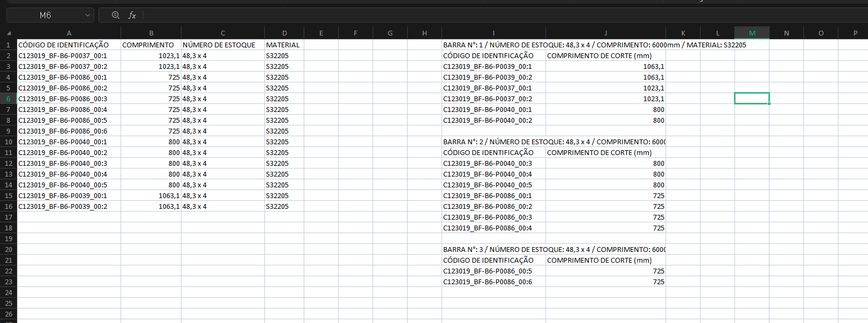Click the magnifier zoom icon beside fx
This screenshot has height=323, width=868.
116,16
